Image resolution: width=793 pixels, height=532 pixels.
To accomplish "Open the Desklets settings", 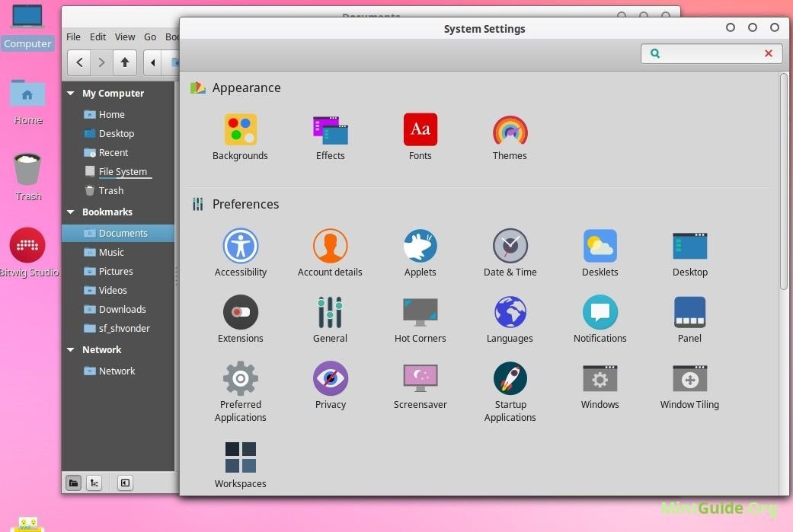I will (x=600, y=245).
